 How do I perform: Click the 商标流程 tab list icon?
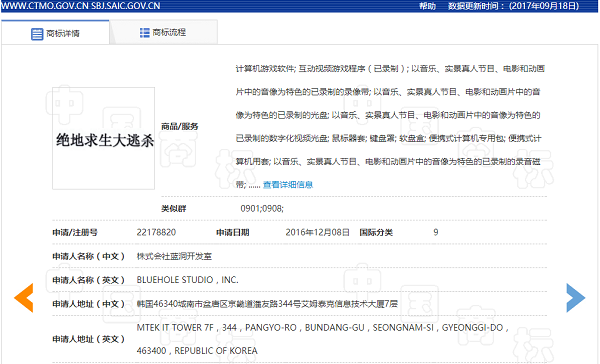(145, 33)
